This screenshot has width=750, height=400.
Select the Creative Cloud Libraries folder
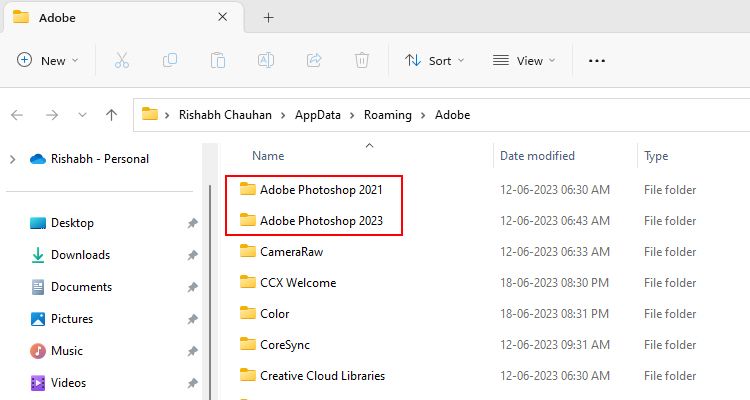[322, 376]
